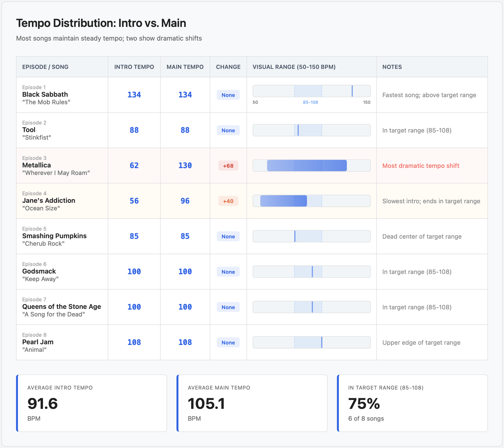Click the 134 BPM marker in Black Sabbath bar
The image size is (504, 448).
pos(352,91)
